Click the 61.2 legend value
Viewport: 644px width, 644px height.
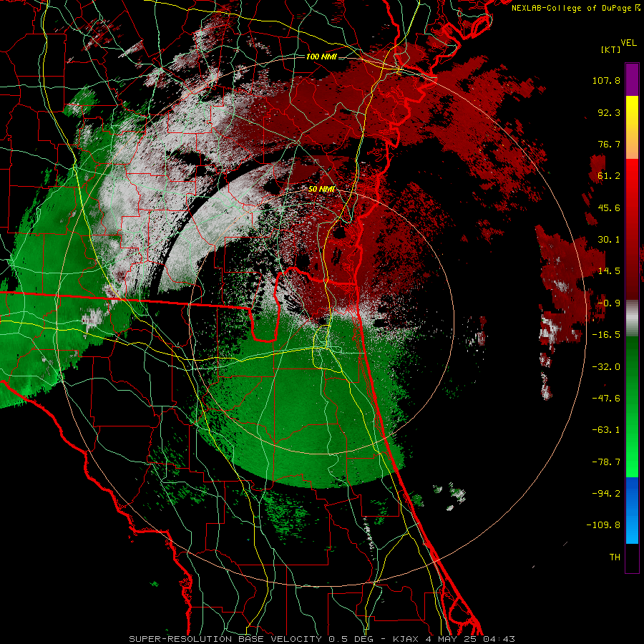point(609,176)
